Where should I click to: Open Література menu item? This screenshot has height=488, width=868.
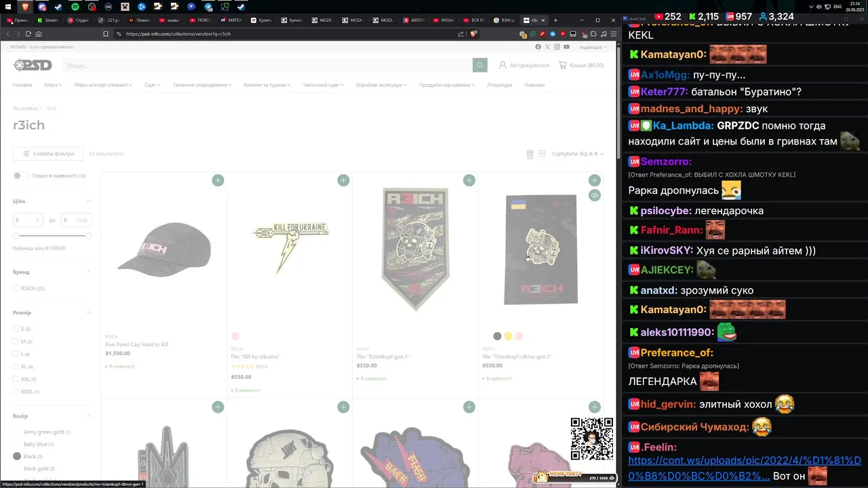tap(499, 85)
